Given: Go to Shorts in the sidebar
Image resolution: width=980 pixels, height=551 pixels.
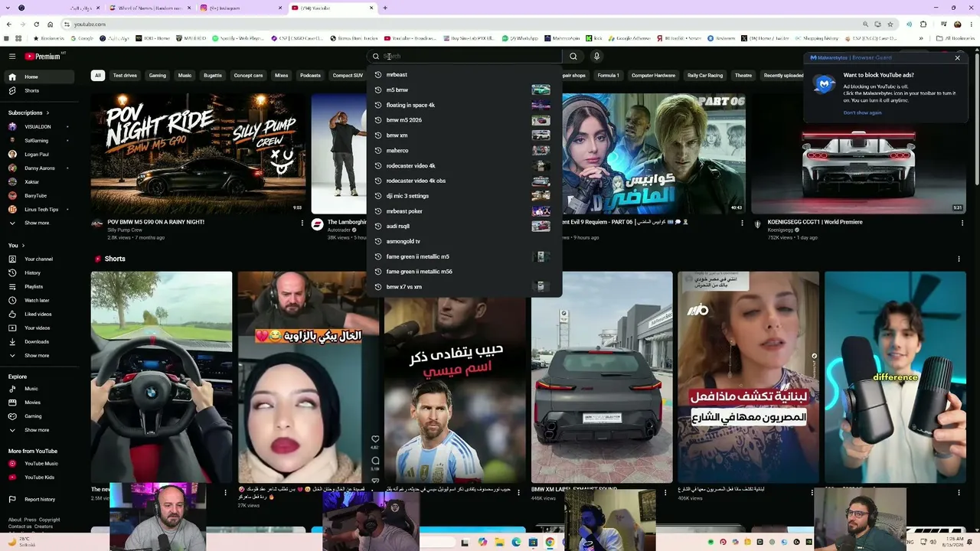Looking at the screenshot, I should [38, 90].
